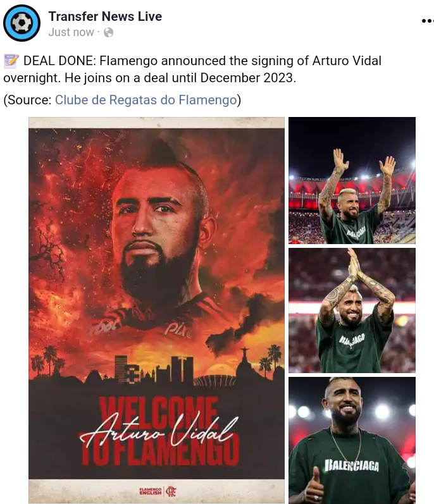Click the Arturo Vidal signature on poster
This screenshot has height=504, width=434.
159,429
